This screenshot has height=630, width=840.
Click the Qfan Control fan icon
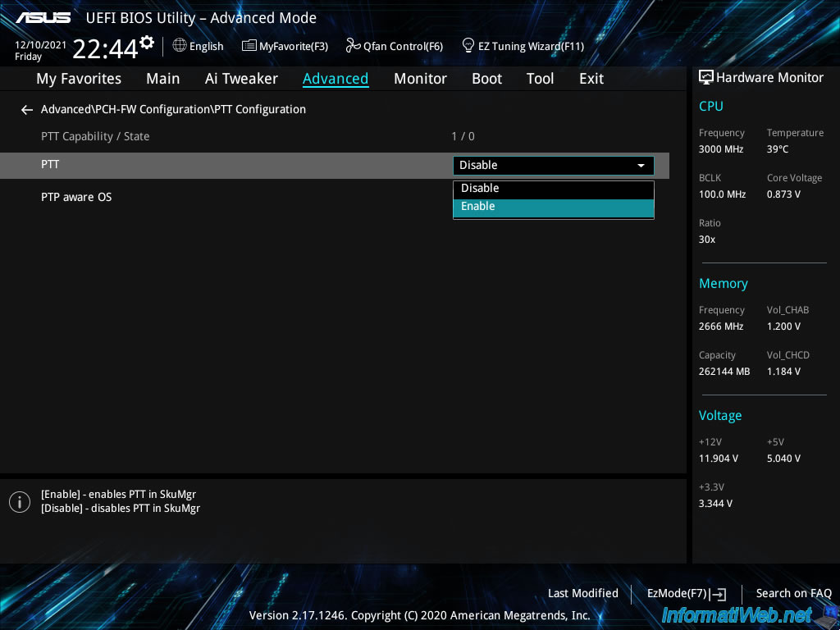353,46
